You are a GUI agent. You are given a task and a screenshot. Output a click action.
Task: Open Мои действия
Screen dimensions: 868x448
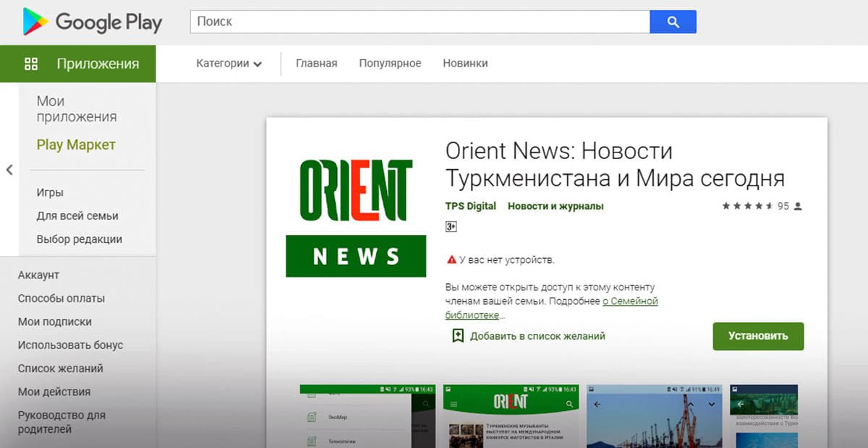[54, 392]
